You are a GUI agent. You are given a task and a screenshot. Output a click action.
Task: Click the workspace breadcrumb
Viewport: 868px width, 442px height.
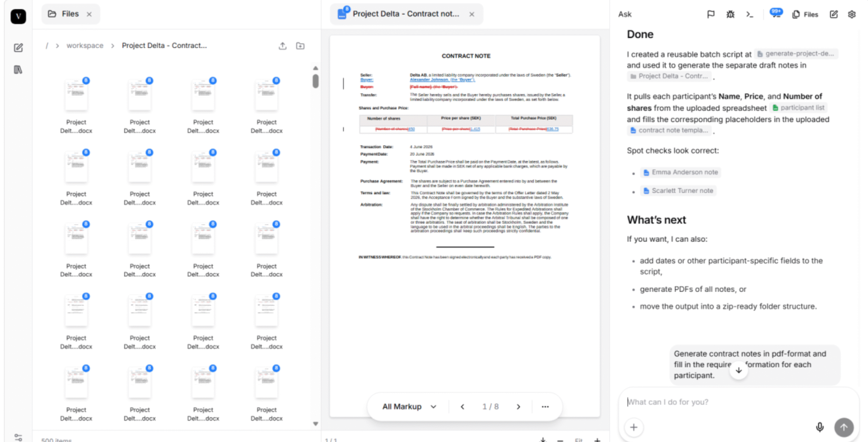[85, 46]
